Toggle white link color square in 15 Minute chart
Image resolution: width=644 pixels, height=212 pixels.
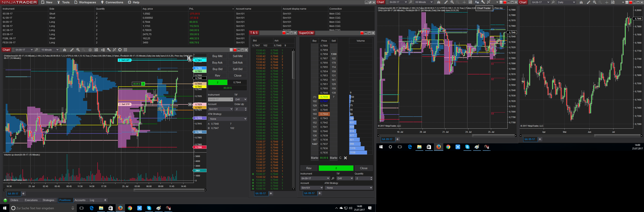[231, 50]
